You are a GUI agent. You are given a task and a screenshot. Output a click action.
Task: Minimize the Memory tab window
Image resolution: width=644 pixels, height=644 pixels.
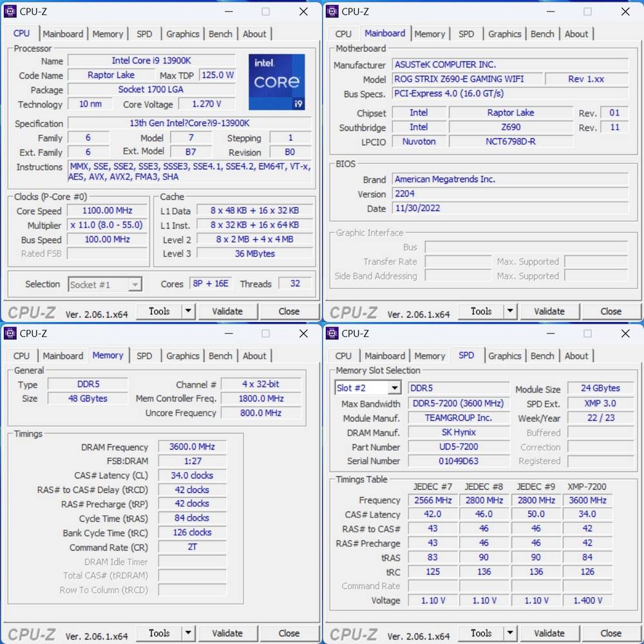pyautogui.click(x=229, y=334)
